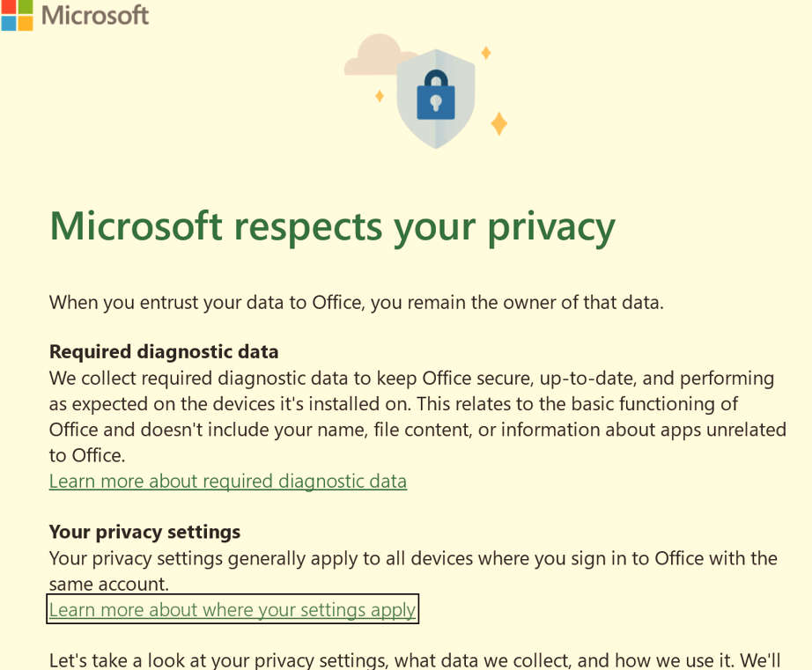The height and width of the screenshot is (670, 812).
Task: Click the 'Required diagnostic data' bold heading
Action: tap(164, 351)
